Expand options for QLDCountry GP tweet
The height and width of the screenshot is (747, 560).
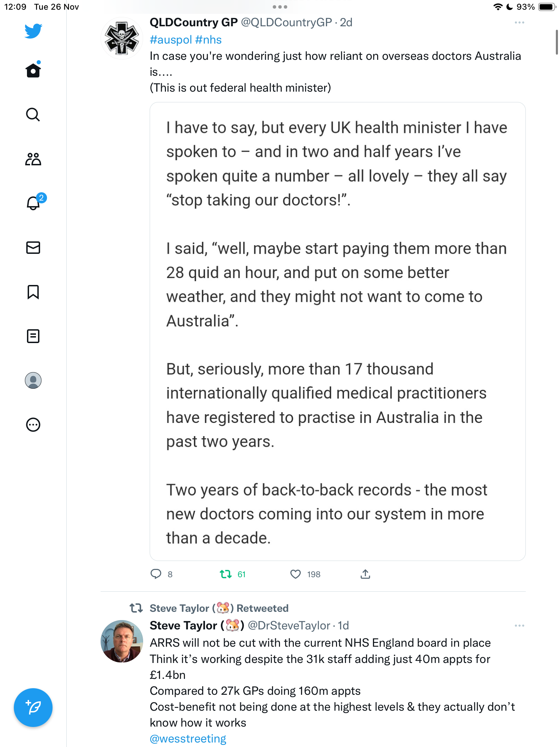(519, 22)
